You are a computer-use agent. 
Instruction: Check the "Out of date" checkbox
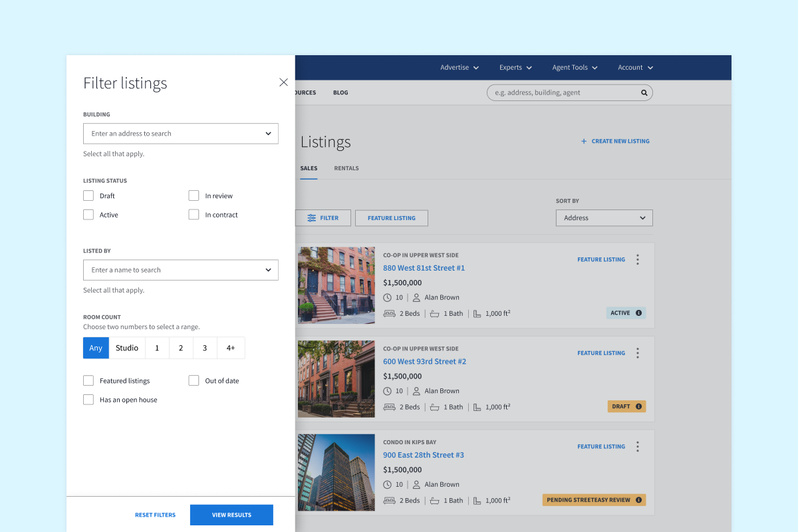click(x=194, y=380)
